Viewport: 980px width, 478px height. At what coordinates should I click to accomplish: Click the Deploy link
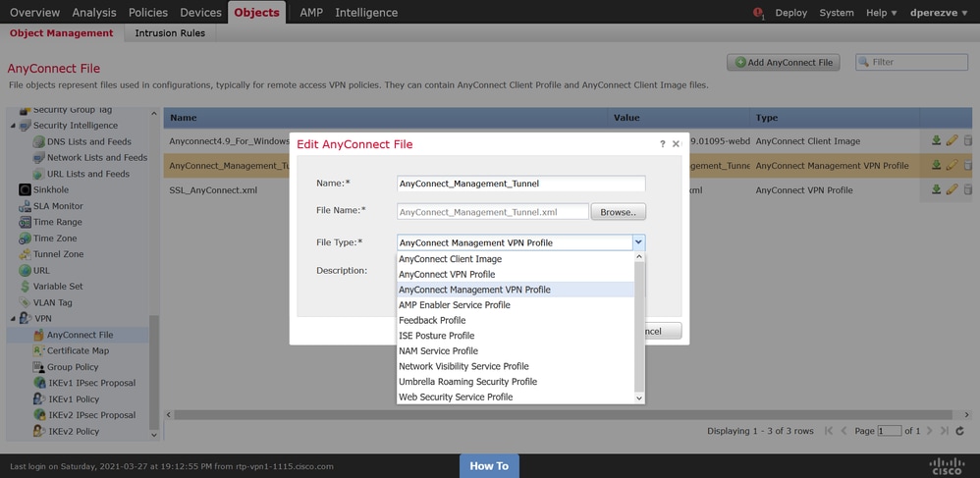(x=791, y=13)
